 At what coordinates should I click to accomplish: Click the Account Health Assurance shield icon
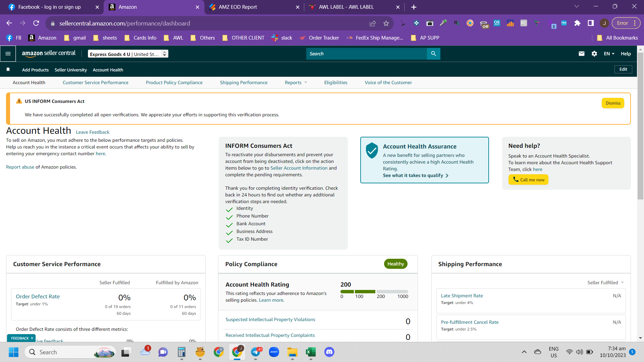tap(372, 150)
